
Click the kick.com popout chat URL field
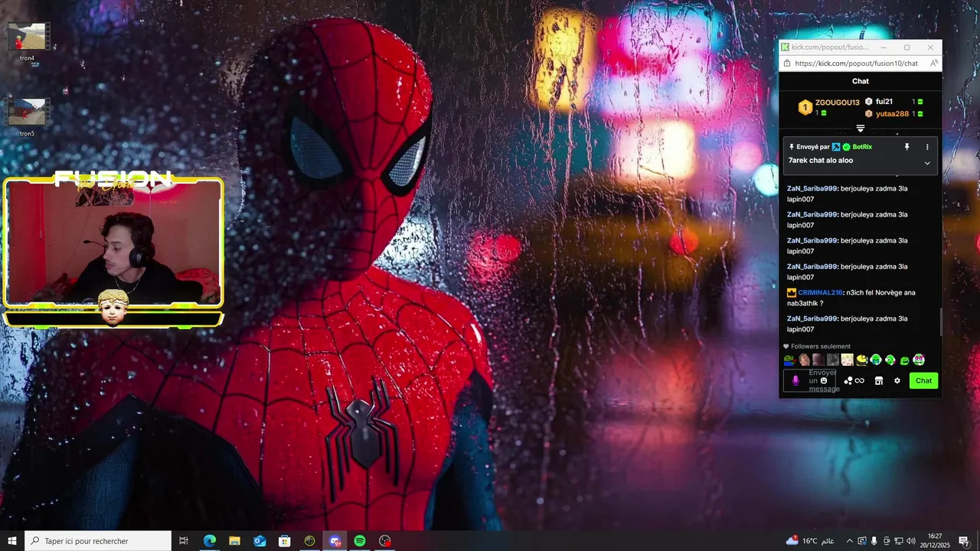(856, 64)
